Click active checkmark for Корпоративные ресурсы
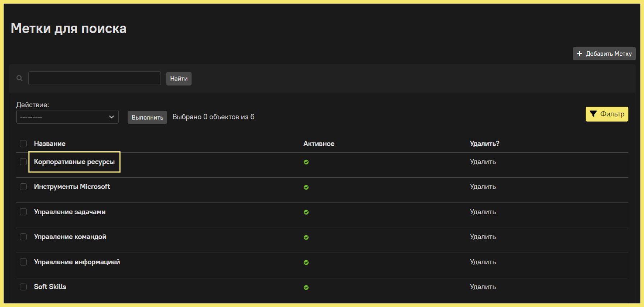The width and height of the screenshot is (644, 307). point(306,162)
